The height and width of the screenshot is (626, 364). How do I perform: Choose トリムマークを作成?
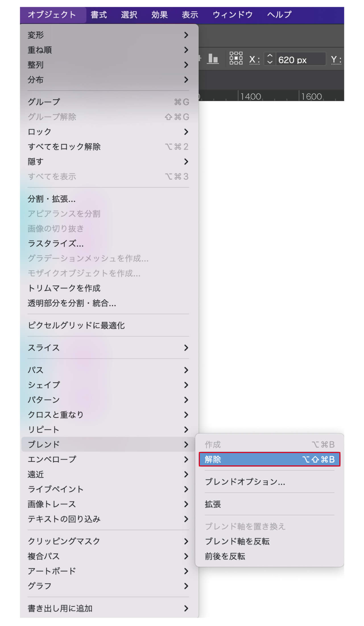tap(108, 288)
